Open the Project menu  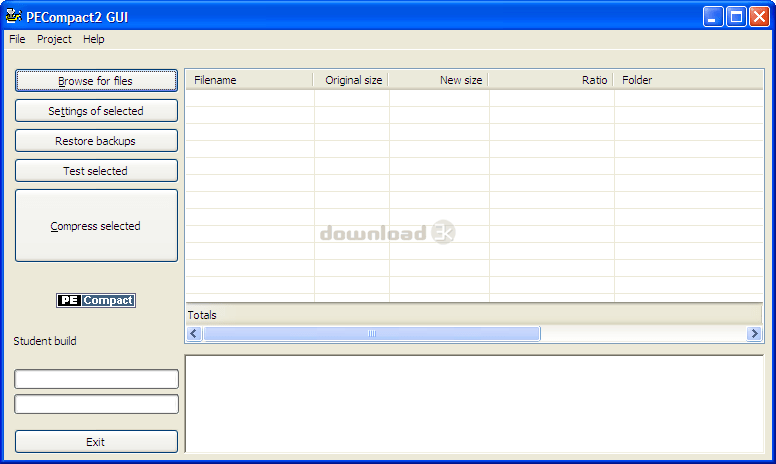[x=54, y=39]
